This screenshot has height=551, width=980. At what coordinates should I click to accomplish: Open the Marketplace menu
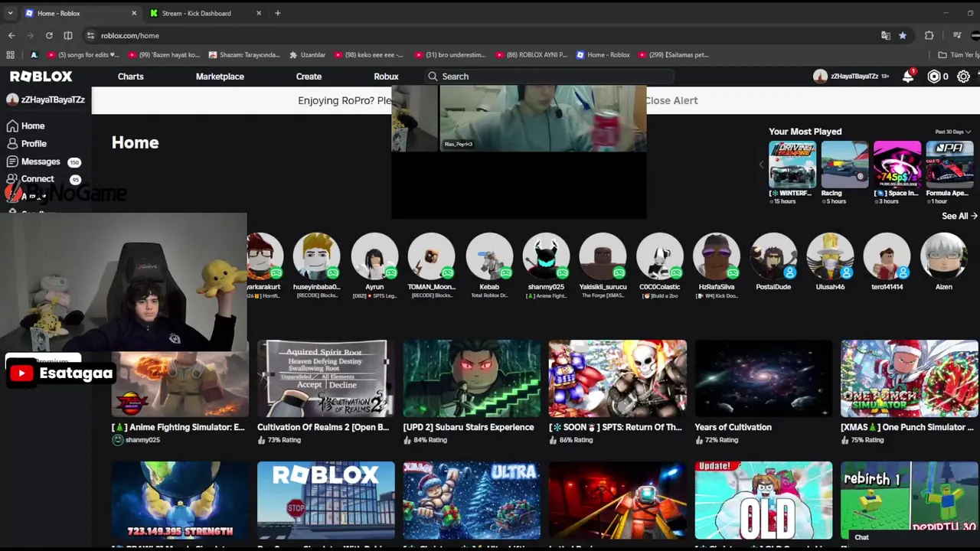[x=220, y=77]
